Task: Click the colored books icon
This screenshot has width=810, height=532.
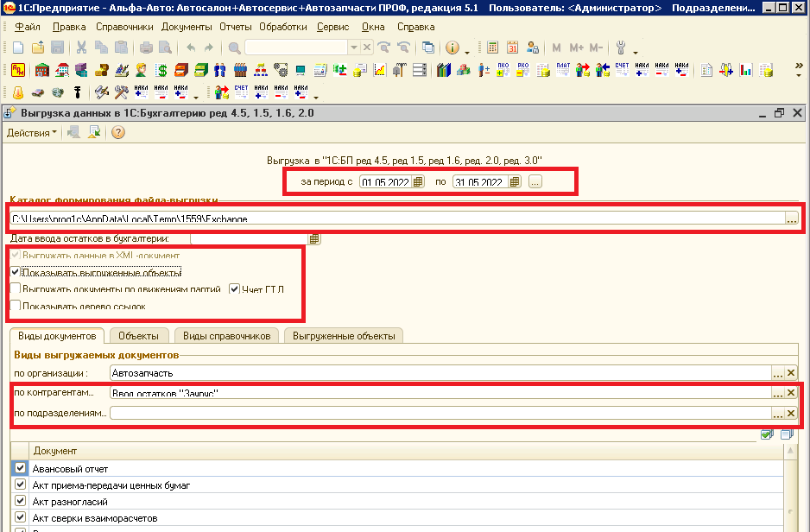Action: [x=444, y=70]
